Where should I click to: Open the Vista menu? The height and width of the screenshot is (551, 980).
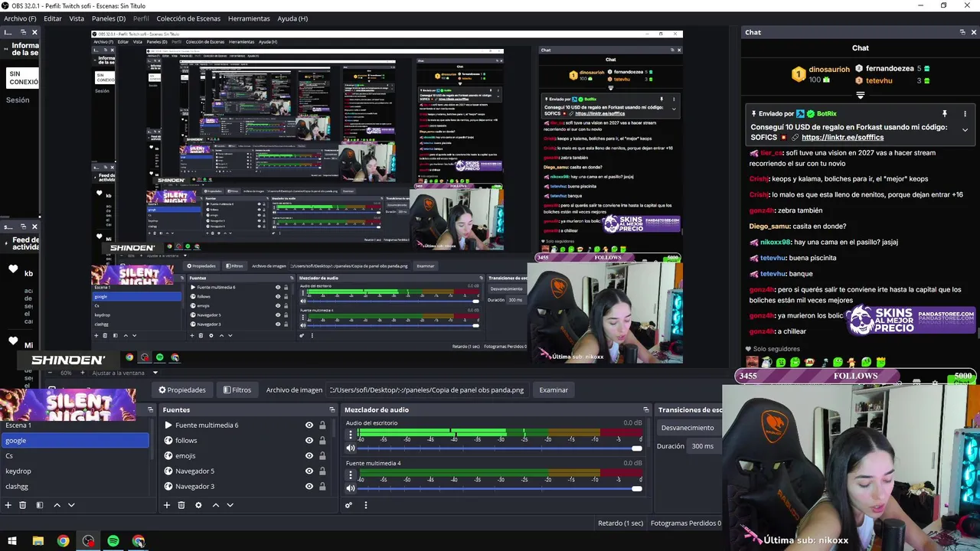(x=77, y=18)
